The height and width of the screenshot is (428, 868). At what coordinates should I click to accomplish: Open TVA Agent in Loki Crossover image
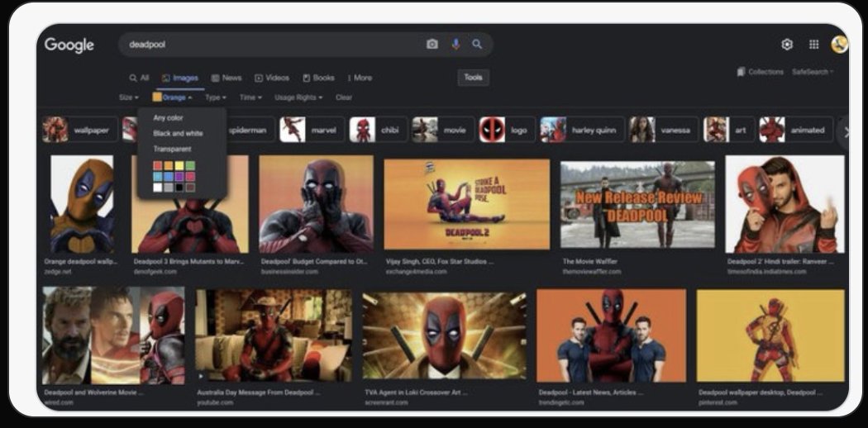(444, 335)
